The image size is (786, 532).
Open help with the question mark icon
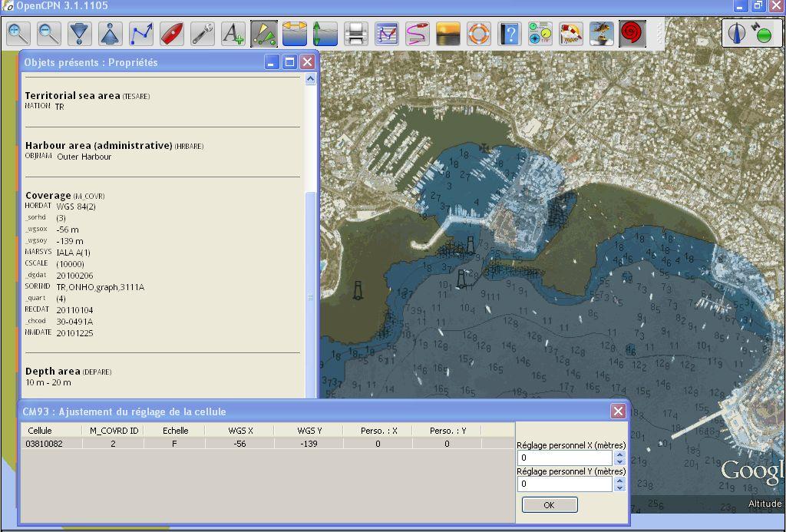pos(510,34)
